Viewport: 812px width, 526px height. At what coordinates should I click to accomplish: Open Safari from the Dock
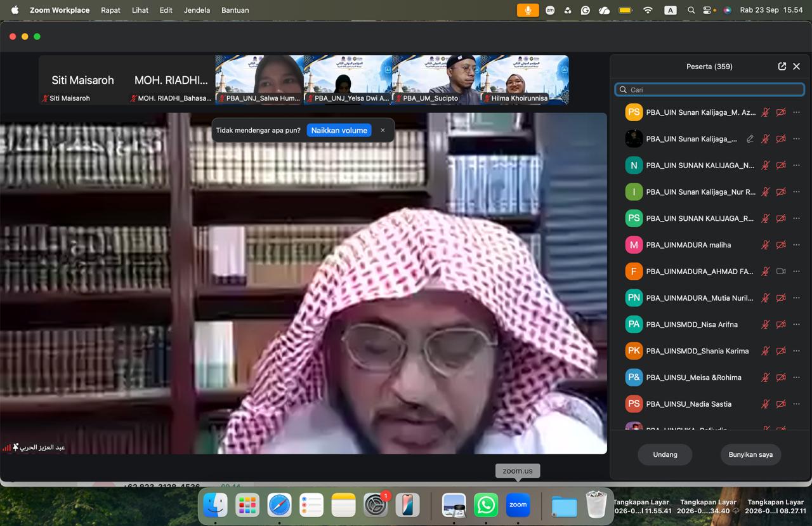click(279, 505)
